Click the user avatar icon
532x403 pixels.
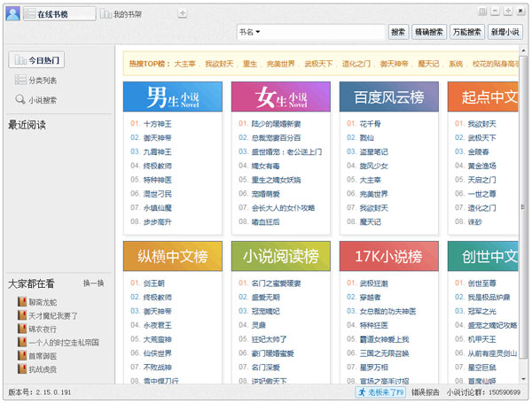[13, 13]
